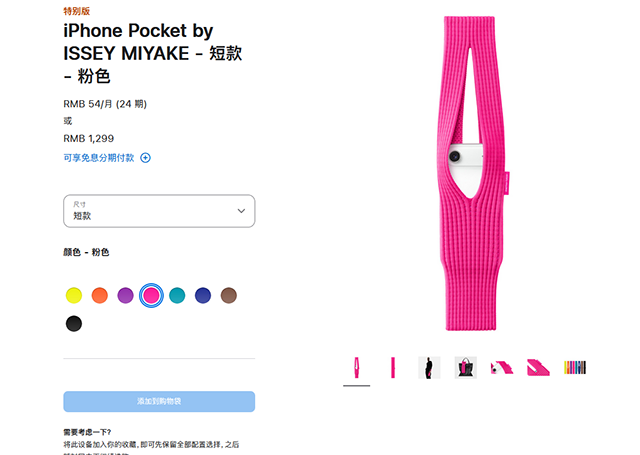
Task: Show thumbnail of model wearing pocket
Action: tap(429, 368)
